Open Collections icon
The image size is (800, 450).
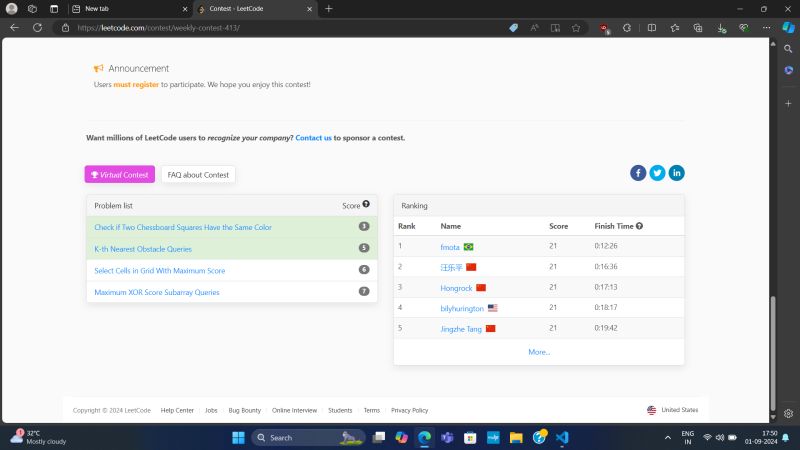pos(697,28)
